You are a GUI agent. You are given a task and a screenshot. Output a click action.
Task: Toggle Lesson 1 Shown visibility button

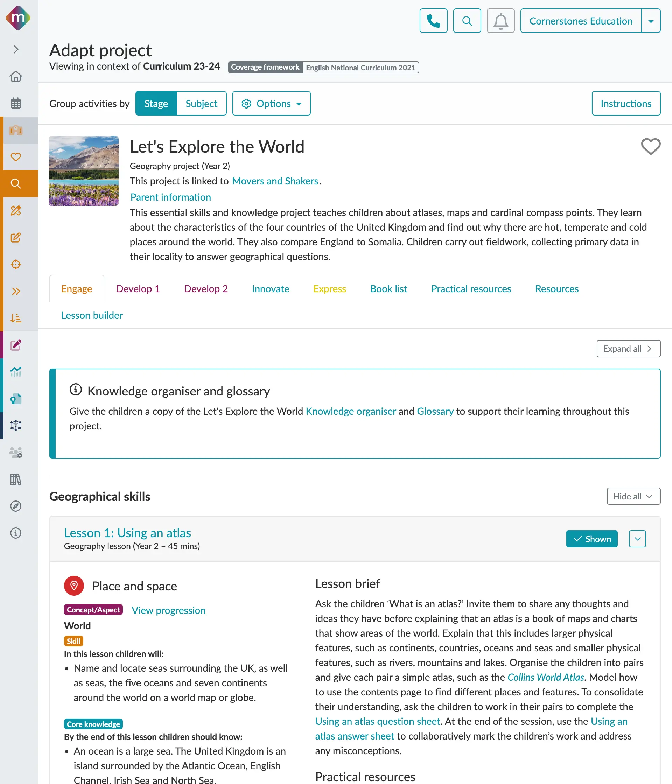(x=591, y=539)
